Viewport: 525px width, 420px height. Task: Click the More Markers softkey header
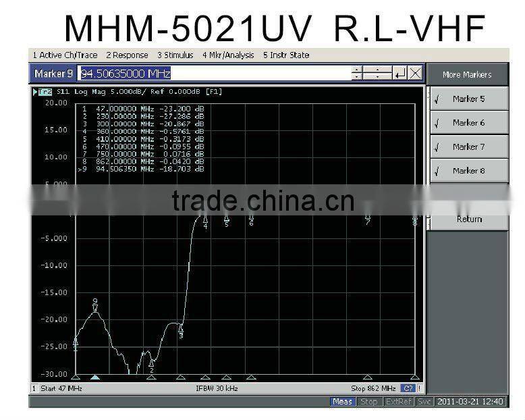click(468, 74)
